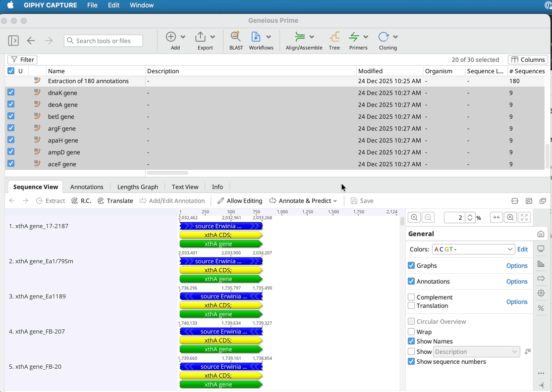Toggle the sidebar panel icon
The width and height of the screenshot is (552, 392).
[13, 41]
